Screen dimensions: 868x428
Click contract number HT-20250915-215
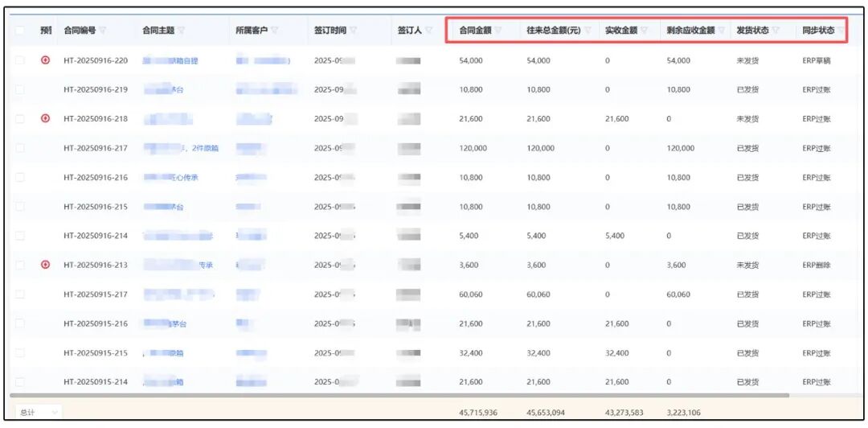[96, 353]
